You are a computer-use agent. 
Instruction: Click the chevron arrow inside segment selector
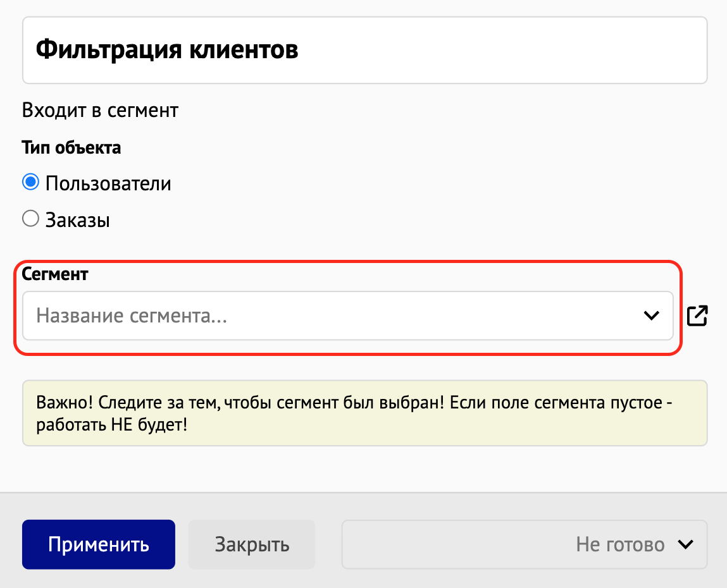coord(651,315)
